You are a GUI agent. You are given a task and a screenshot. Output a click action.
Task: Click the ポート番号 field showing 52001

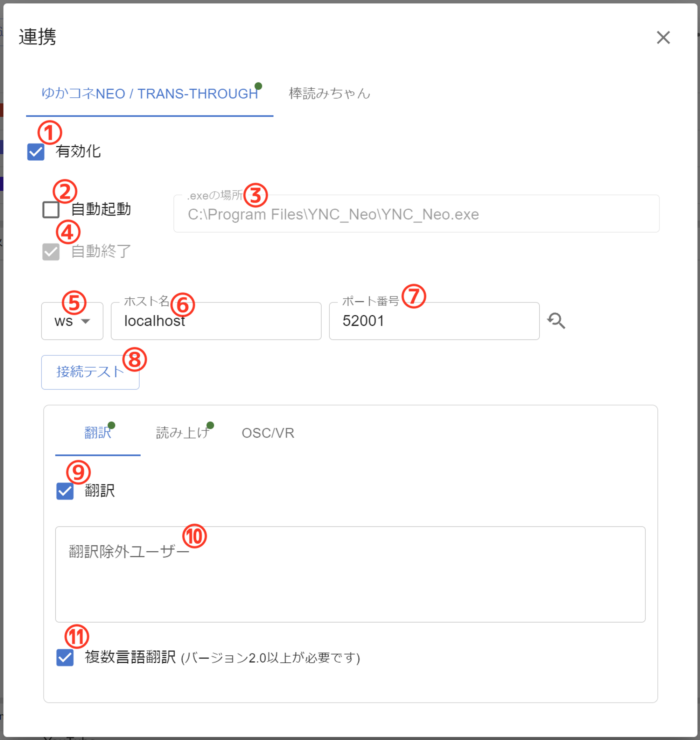(434, 321)
